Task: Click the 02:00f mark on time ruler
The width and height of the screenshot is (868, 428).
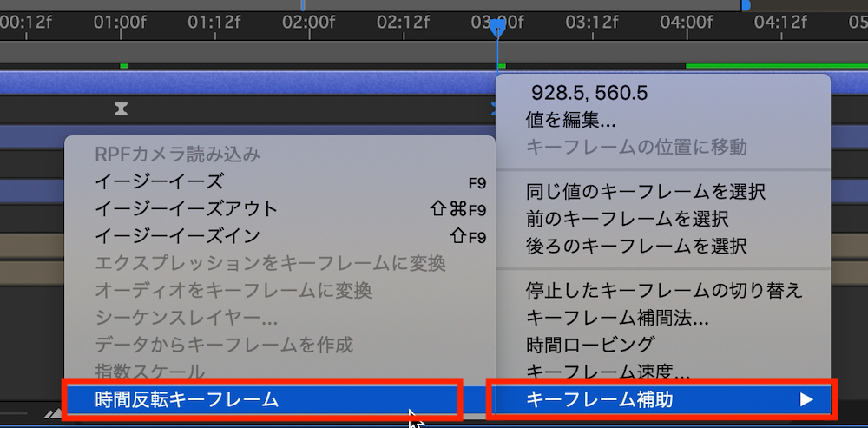Action: click(x=308, y=23)
